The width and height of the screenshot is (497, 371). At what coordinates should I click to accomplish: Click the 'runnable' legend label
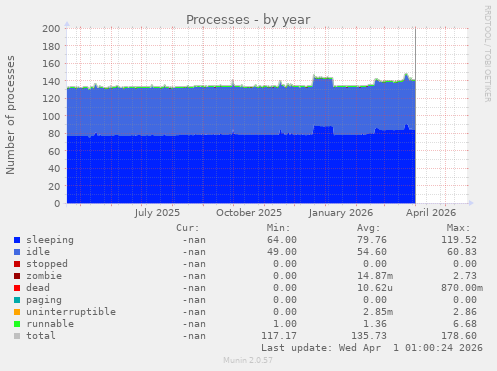click(x=50, y=324)
